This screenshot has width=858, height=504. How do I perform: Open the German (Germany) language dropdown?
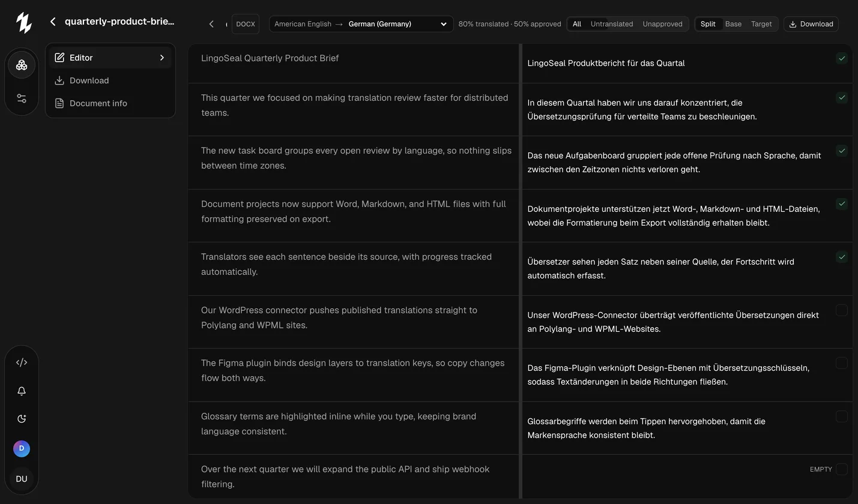coord(361,24)
